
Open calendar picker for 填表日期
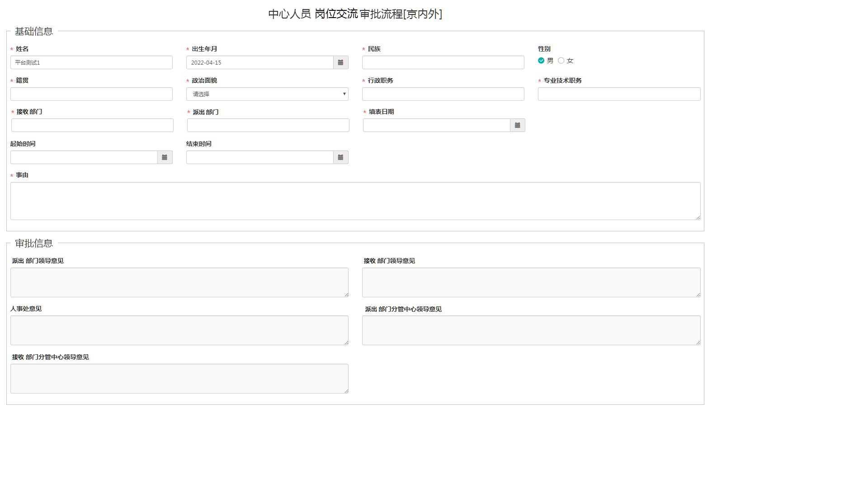(517, 125)
